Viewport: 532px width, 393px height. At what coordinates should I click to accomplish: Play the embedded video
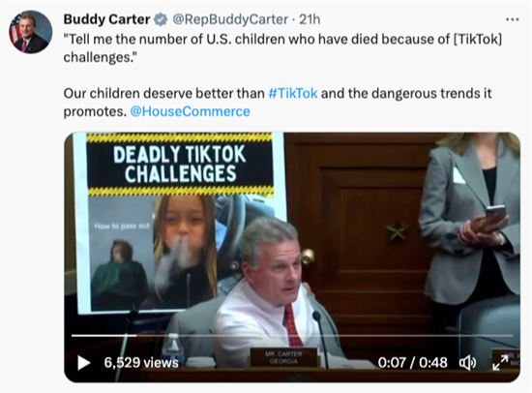(x=84, y=362)
